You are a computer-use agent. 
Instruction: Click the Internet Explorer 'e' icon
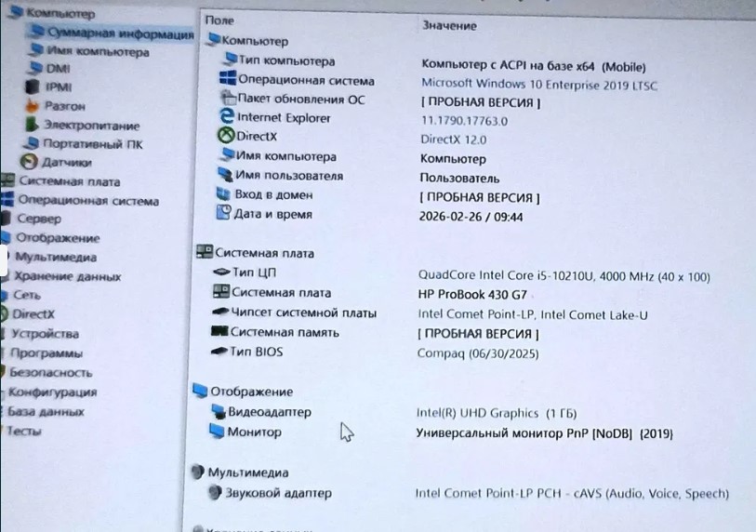click(x=226, y=116)
